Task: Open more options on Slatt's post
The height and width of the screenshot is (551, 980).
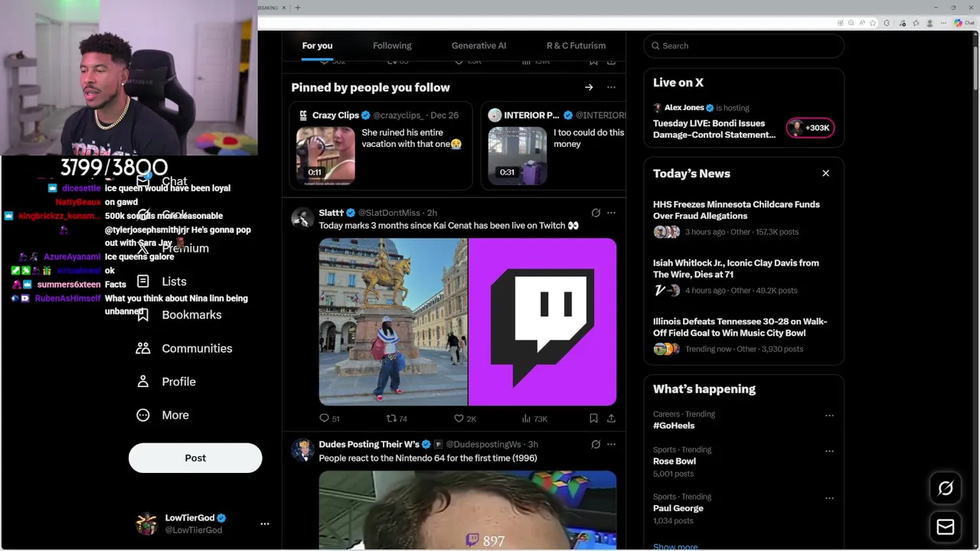Action: [x=611, y=213]
